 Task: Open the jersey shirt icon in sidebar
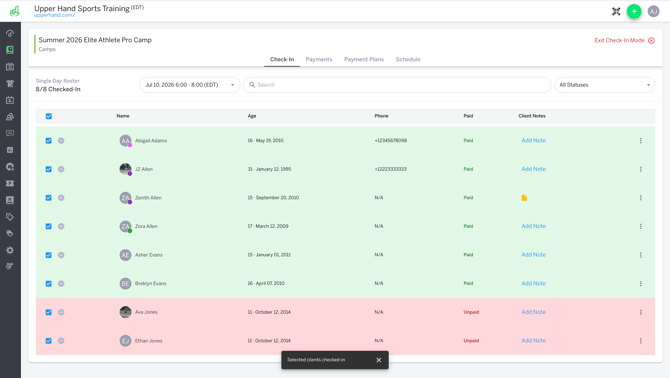10,83
